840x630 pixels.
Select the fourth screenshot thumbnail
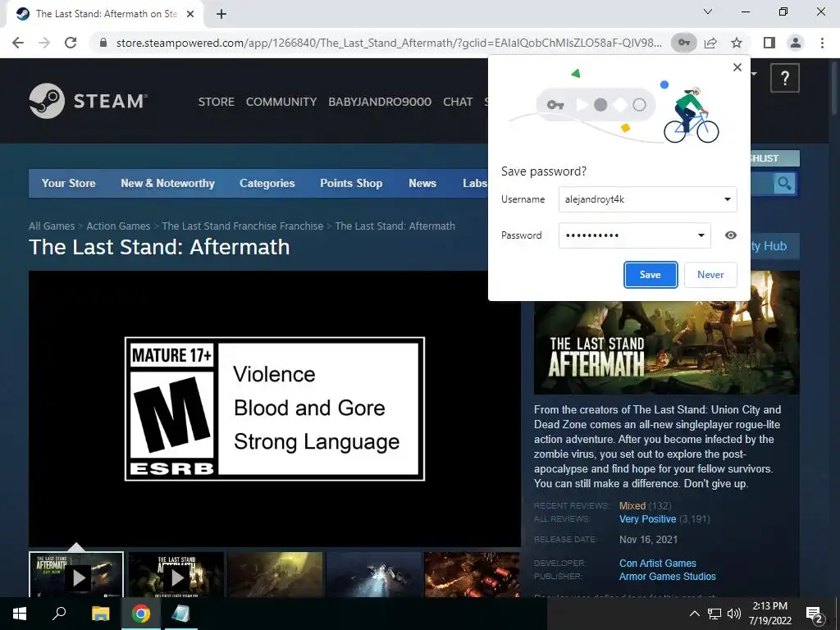point(374,574)
